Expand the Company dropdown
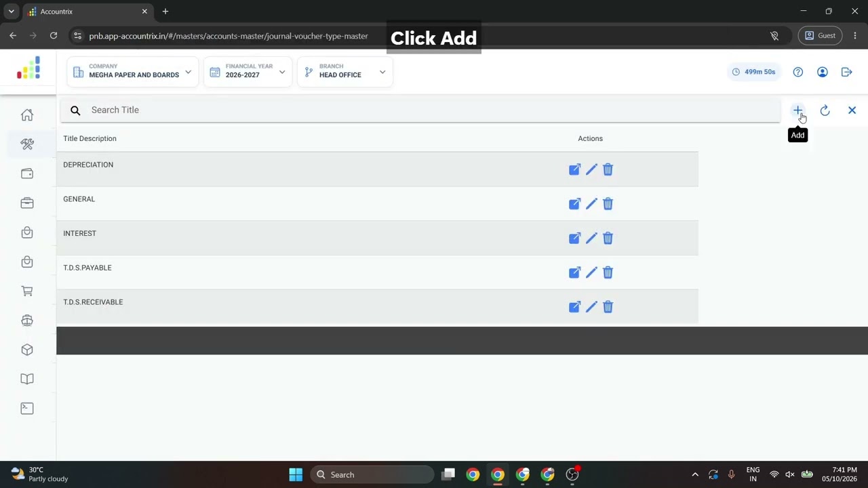This screenshot has width=868, height=488. 133,71
